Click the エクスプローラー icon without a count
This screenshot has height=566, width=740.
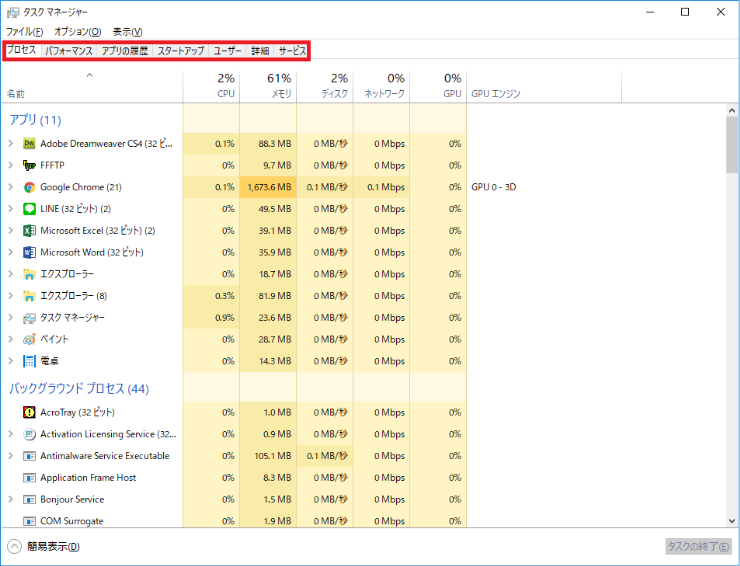point(29,274)
